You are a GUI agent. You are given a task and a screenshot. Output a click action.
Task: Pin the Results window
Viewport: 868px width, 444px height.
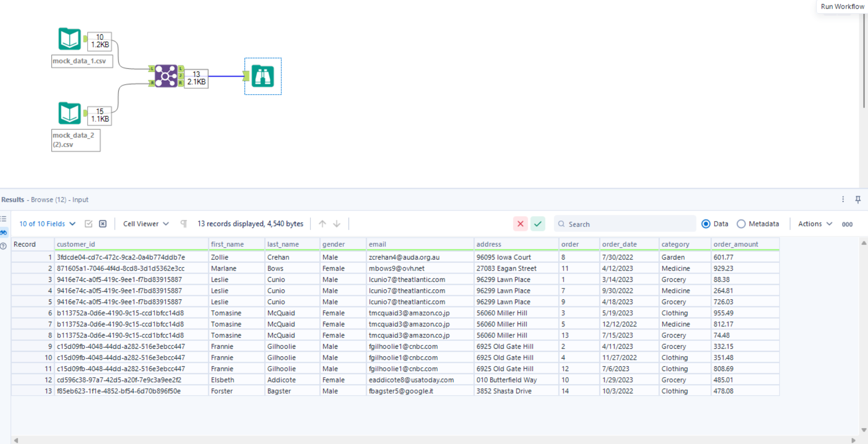(858, 199)
